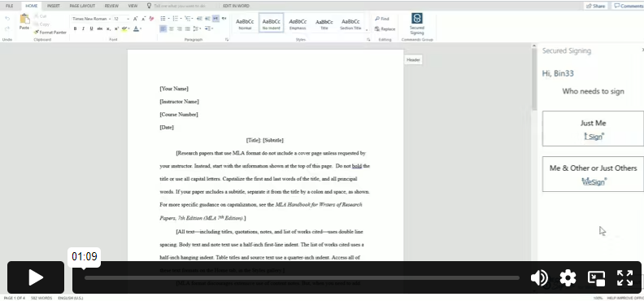Choose Me & Other WeSign option
This screenshot has height=301, width=644.
(593, 174)
